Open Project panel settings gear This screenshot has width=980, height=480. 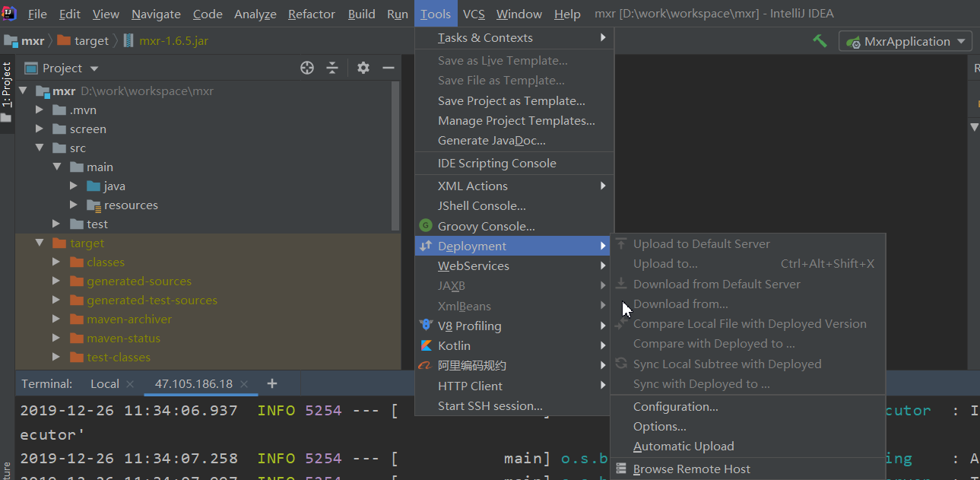coord(363,68)
